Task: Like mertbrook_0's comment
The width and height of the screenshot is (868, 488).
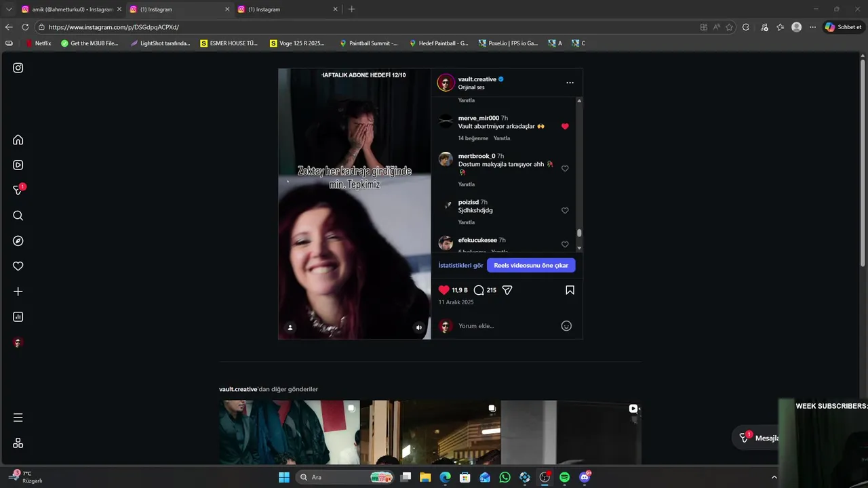Action: coord(565,169)
